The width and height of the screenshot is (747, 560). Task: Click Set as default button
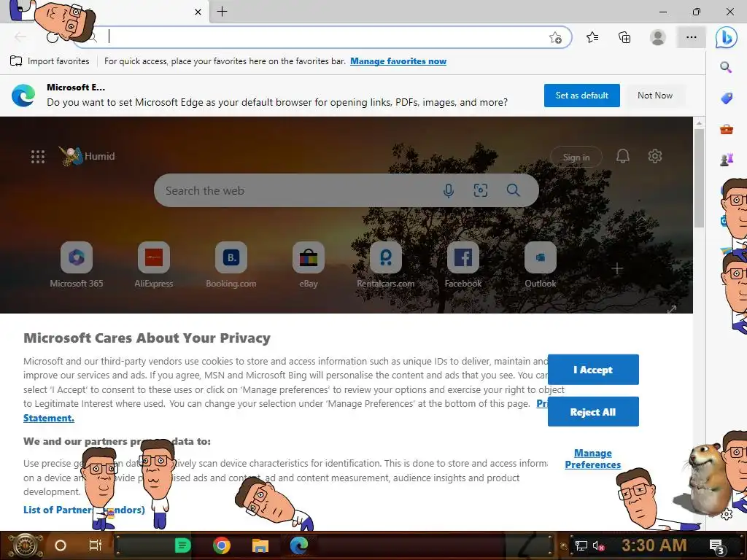coord(581,96)
